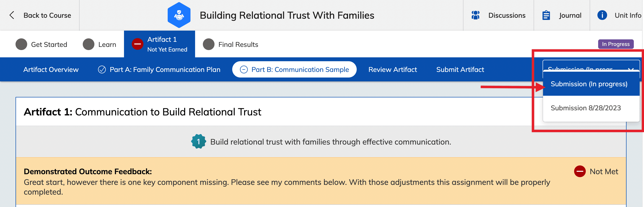The height and width of the screenshot is (207, 644).
Task: Click the red Not Met status icon
Action: 580,172
